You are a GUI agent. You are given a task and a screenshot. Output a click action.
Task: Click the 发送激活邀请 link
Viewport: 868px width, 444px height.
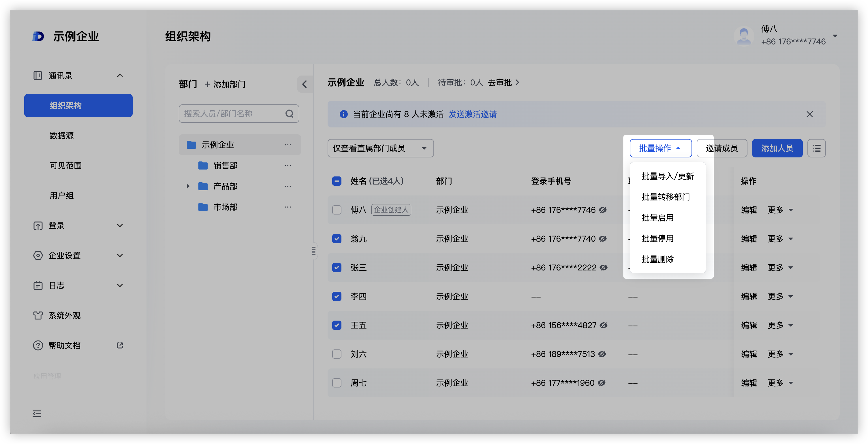(x=472, y=114)
